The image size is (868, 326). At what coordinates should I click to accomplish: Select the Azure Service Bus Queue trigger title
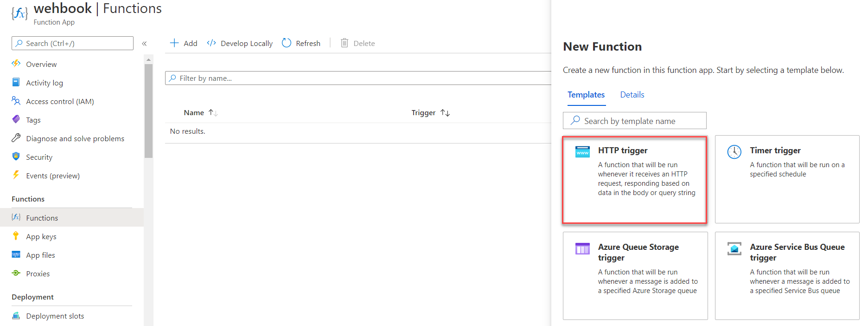[798, 252]
